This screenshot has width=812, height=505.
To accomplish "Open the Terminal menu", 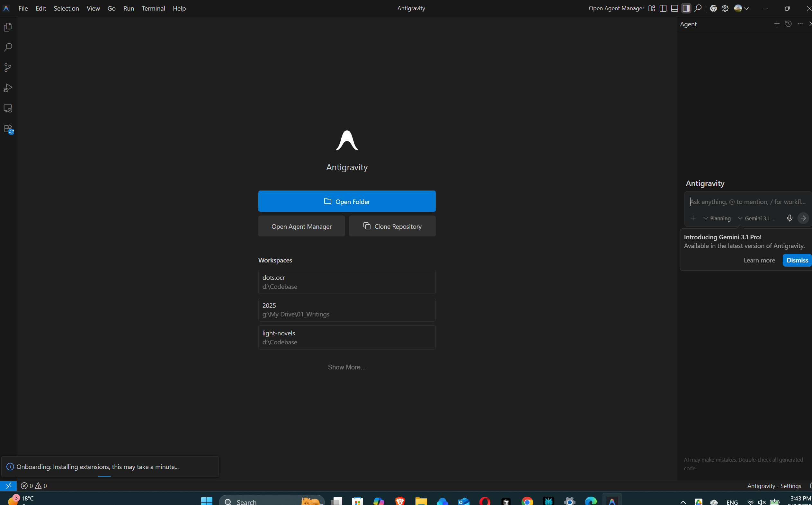I will (x=153, y=8).
